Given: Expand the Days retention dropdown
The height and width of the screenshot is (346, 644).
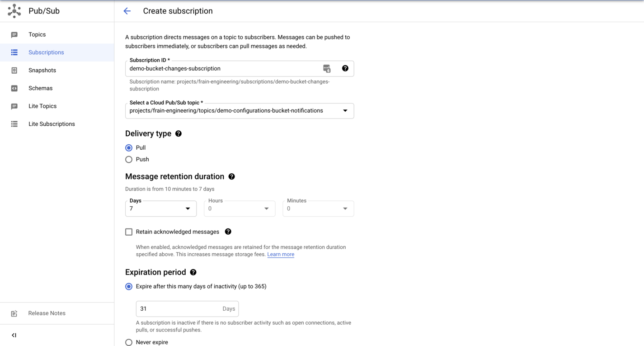Looking at the screenshot, I should 188,209.
